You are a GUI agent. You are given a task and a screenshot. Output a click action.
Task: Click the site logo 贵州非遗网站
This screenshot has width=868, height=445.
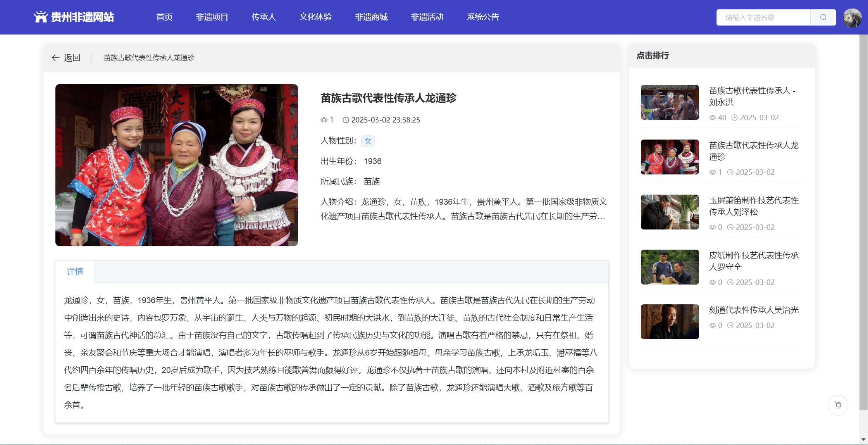point(74,17)
